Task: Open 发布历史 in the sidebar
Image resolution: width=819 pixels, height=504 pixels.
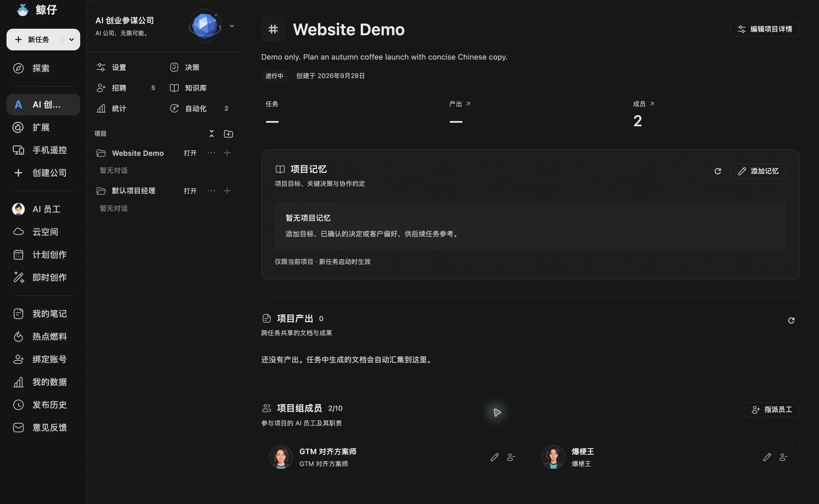Action: (x=43, y=405)
